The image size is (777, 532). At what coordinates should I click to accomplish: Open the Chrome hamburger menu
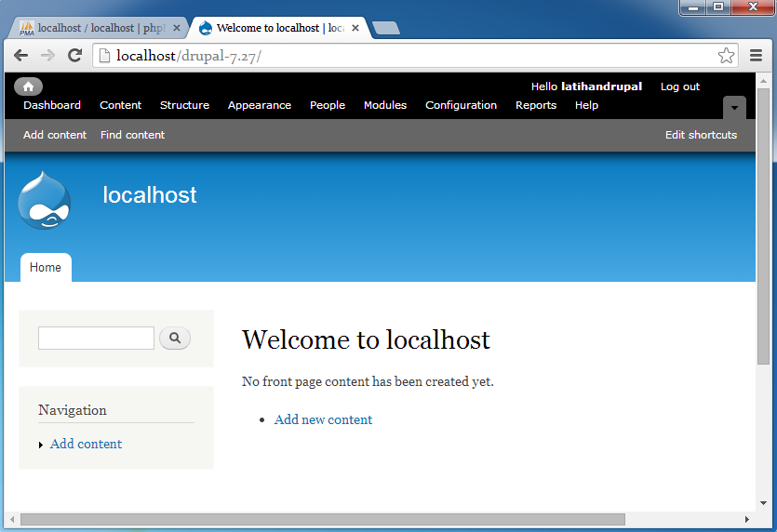pos(756,56)
